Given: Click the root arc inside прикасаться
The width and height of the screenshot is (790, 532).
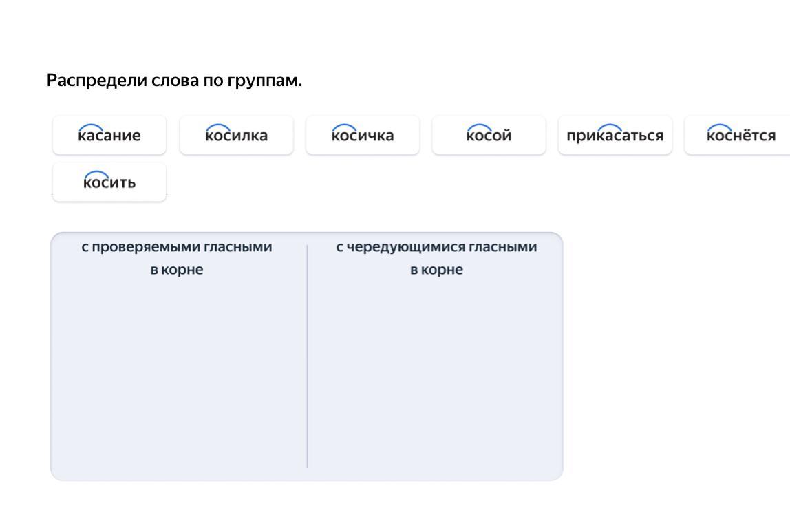Looking at the screenshot, I should (610, 127).
